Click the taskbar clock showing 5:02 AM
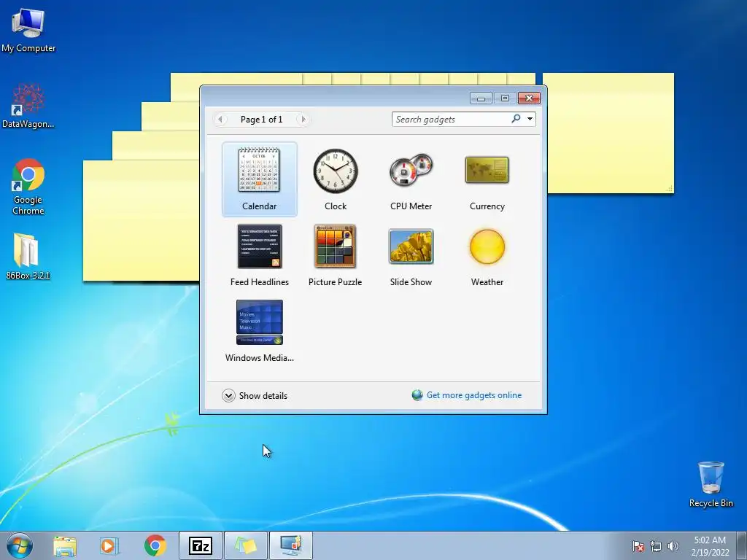747x560 pixels. pyautogui.click(x=710, y=545)
